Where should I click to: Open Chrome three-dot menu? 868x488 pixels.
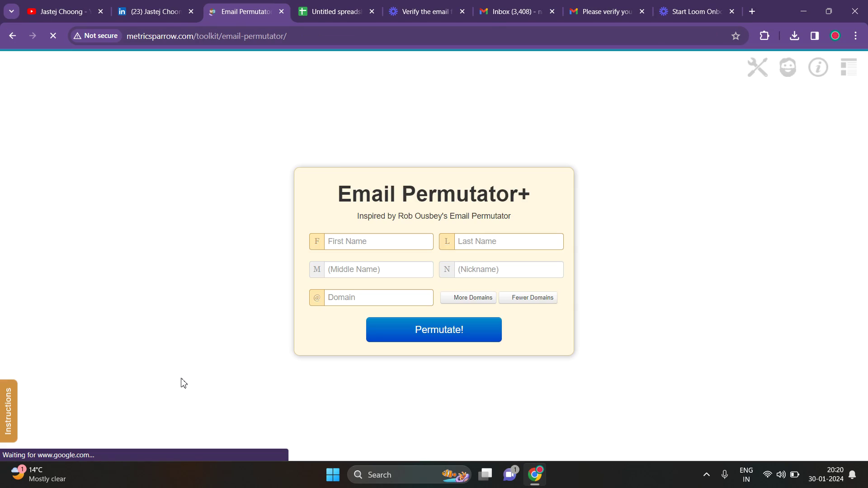pos(855,36)
